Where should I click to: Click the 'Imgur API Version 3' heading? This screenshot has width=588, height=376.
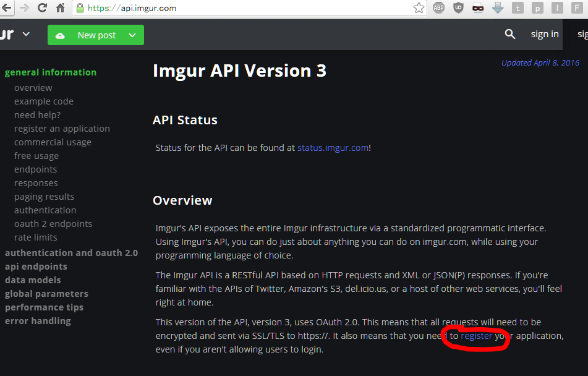coord(240,70)
